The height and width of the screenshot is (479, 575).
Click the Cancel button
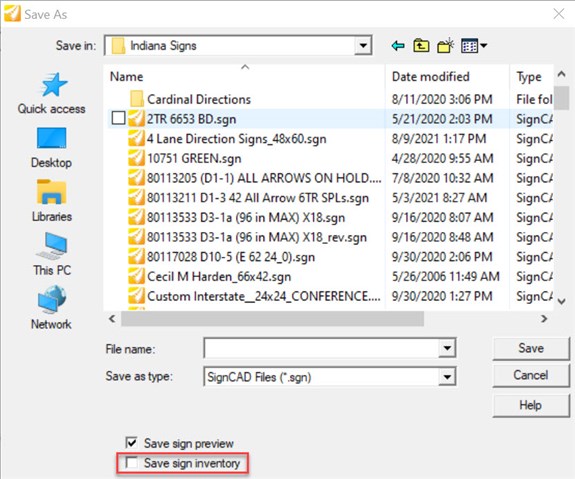point(531,376)
